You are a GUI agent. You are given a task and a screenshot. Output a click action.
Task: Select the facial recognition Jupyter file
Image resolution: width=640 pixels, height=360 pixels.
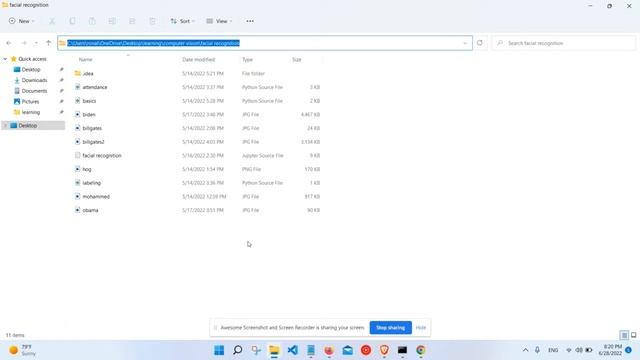[x=102, y=156]
